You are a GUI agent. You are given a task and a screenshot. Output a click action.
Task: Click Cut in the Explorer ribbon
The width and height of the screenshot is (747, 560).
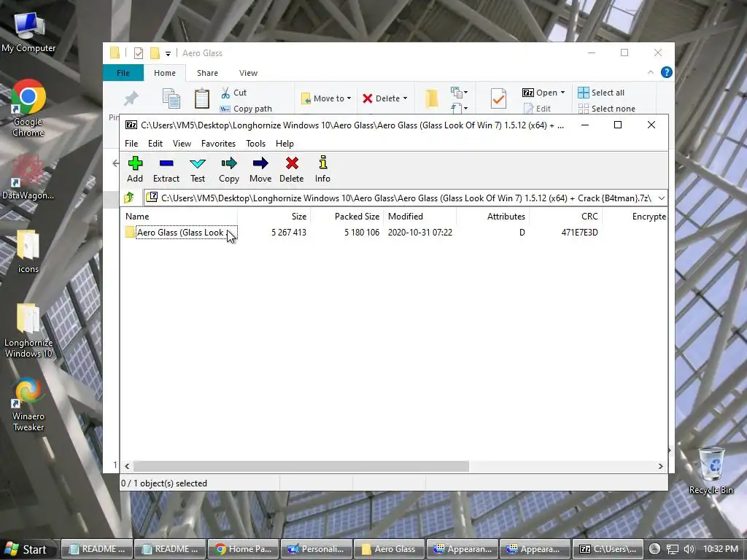(x=234, y=93)
